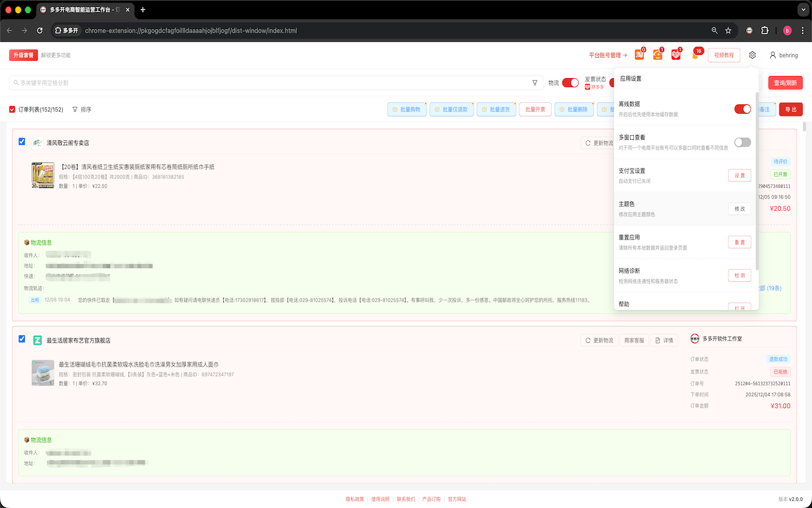Click 重置 for 重置应用
The height and width of the screenshot is (508, 812).
pos(739,242)
